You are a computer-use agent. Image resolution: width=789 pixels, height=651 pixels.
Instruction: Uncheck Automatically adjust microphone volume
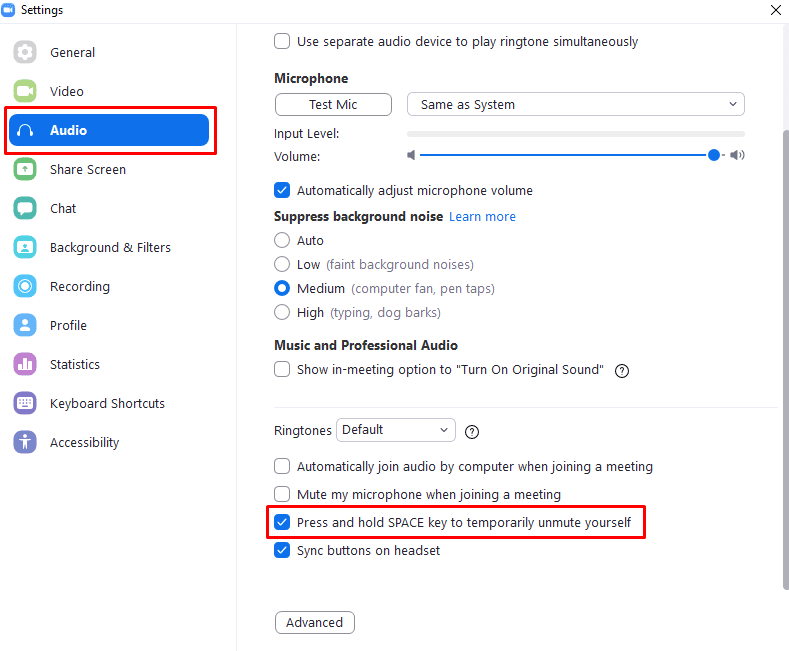click(282, 190)
